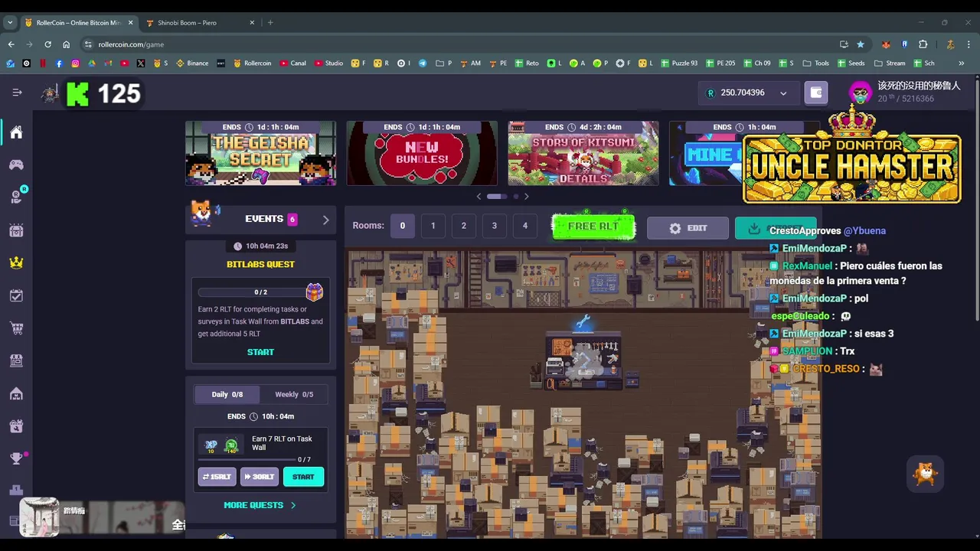Click the Events count badge 6
This screenshot has height=551, width=980.
(x=292, y=219)
